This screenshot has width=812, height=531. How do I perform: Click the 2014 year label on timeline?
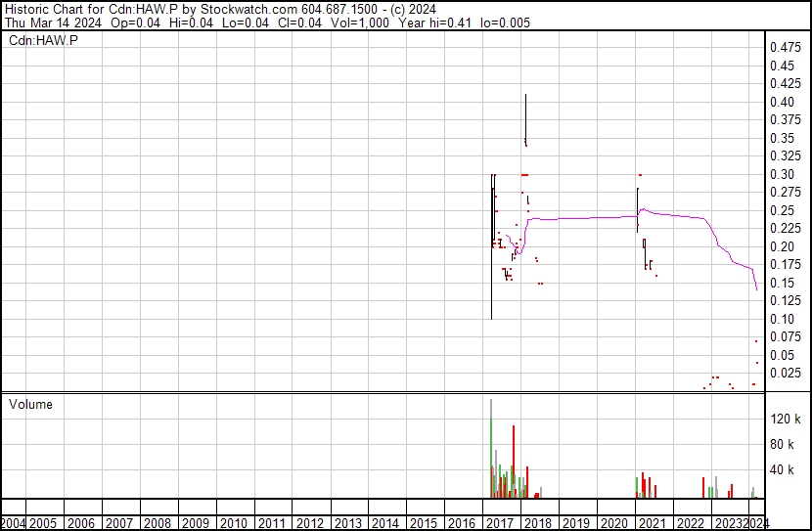click(385, 523)
